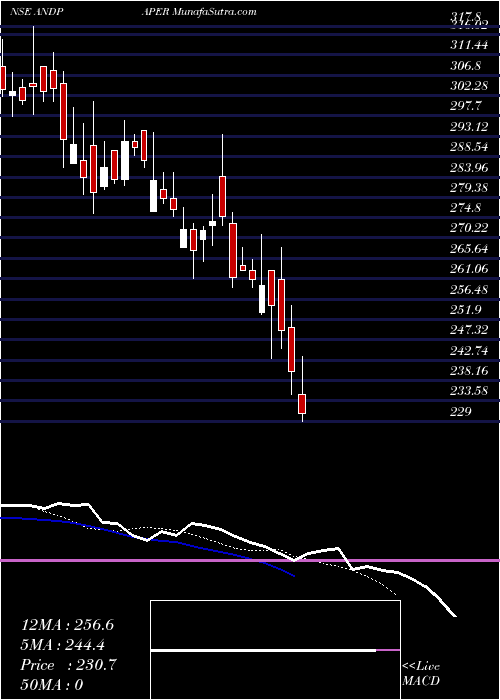The height and width of the screenshot is (700, 500).
Task: Click the 279.38 price axis label
Action: [469, 188]
